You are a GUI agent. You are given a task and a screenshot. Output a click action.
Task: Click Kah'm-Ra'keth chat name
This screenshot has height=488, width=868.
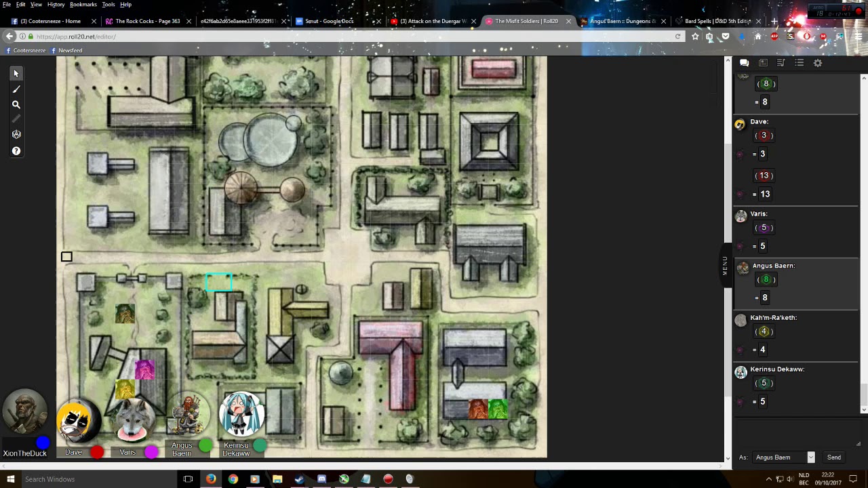point(773,317)
